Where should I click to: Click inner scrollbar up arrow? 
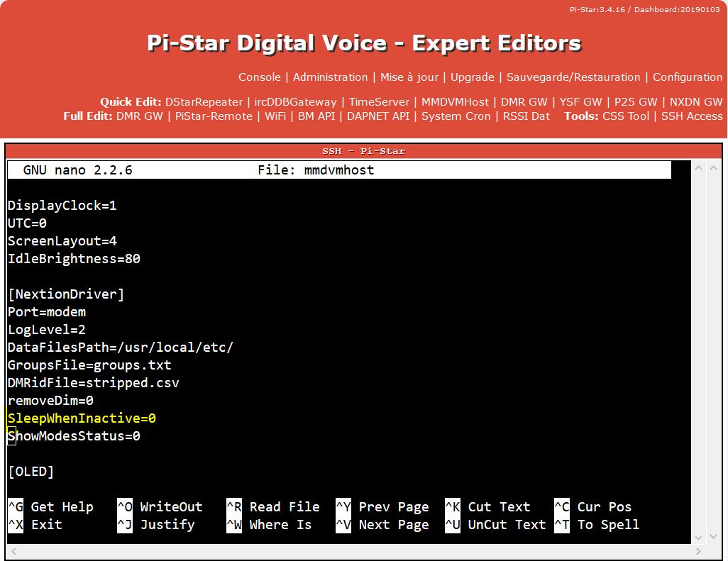pos(698,168)
